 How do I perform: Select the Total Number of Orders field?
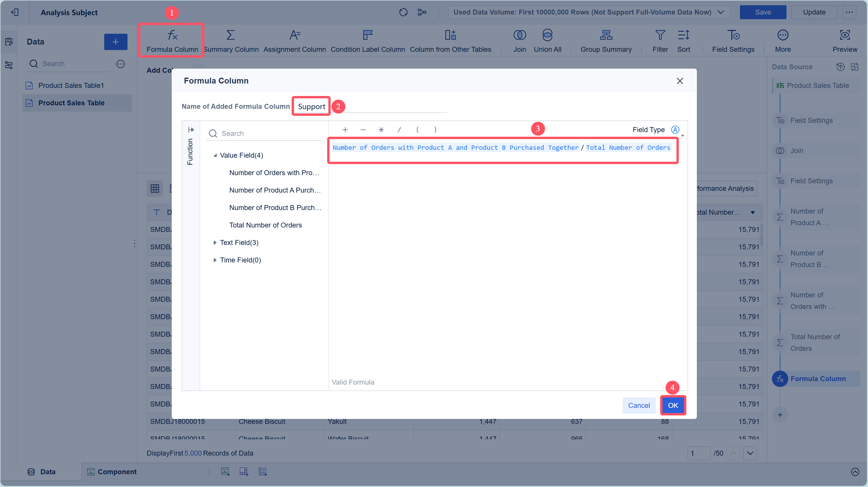pyautogui.click(x=265, y=225)
